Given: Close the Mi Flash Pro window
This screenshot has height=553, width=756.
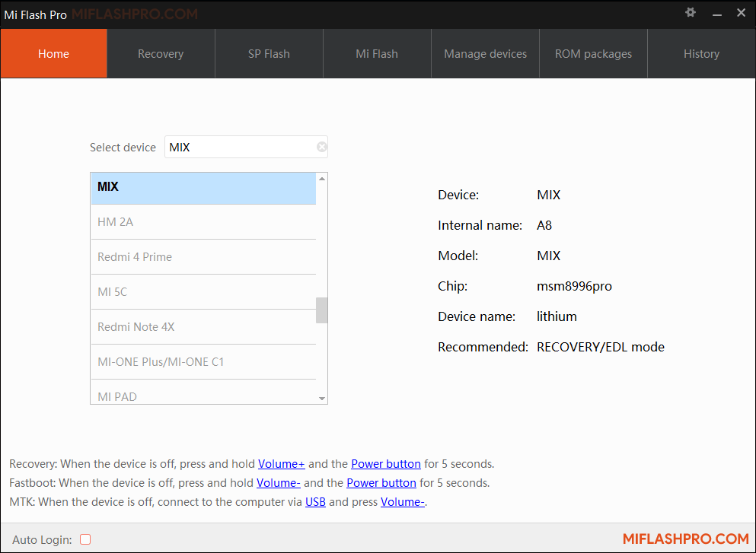Looking at the screenshot, I should coord(741,13).
